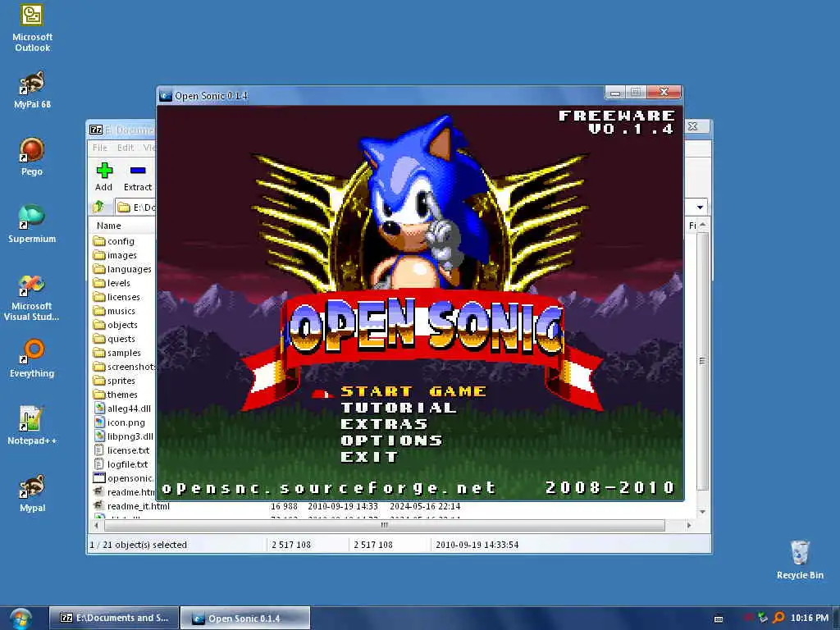The height and width of the screenshot is (630, 840).
Task: Open the Mypal desktop shortcut
Action: tap(32, 493)
